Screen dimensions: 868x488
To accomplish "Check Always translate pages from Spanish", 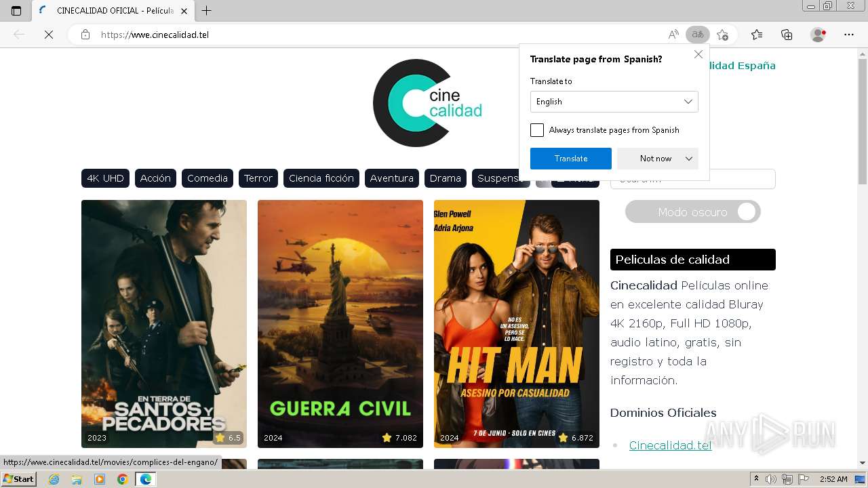I will 537,130.
